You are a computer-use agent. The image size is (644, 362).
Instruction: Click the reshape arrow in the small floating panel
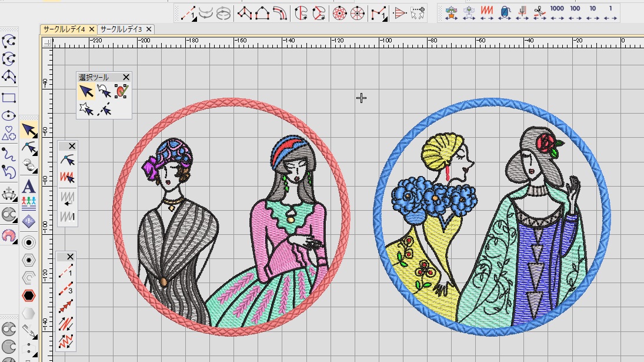tap(68, 160)
